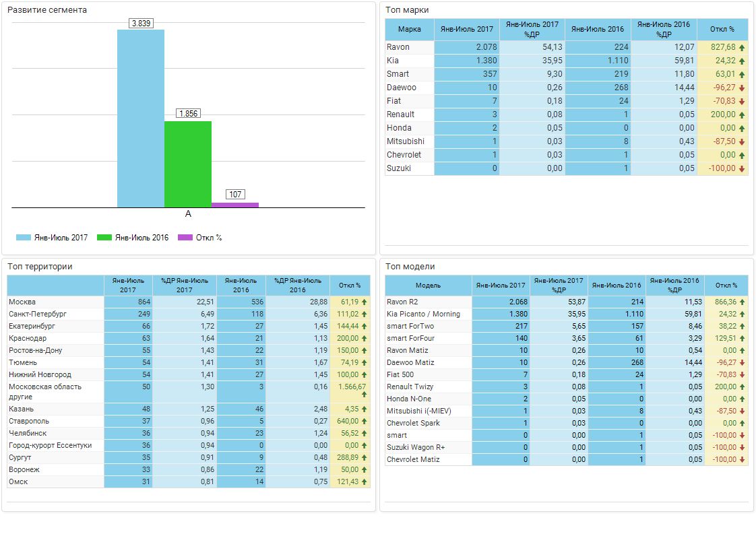The width and height of the screenshot is (756, 534).
Task: Click the 2.078 value in Ravon row
Action: [x=486, y=47]
